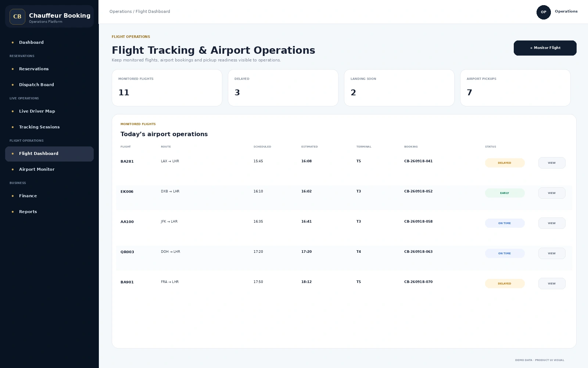The height and width of the screenshot is (368, 588).
Task: Select Flight Dashboard menu item
Action: click(x=49, y=154)
